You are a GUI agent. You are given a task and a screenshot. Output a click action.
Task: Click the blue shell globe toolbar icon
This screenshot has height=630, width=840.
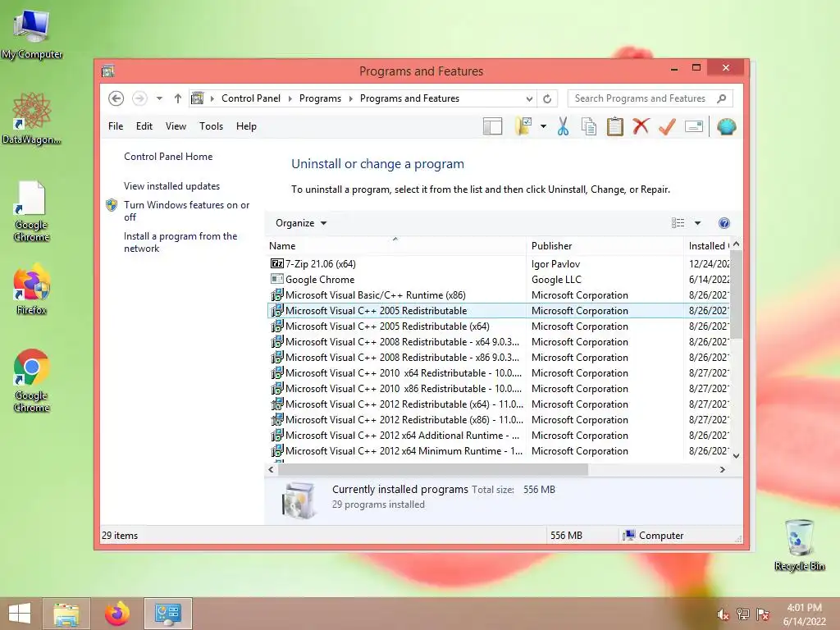pos(727,126)
